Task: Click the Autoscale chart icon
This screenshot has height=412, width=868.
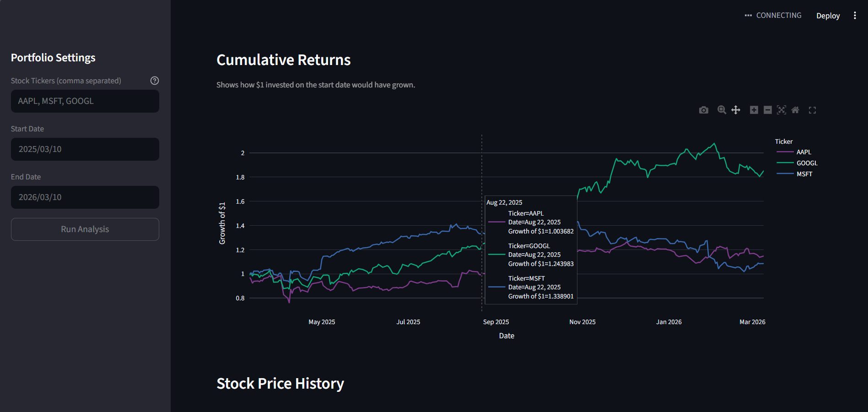Action: (782, 110)
